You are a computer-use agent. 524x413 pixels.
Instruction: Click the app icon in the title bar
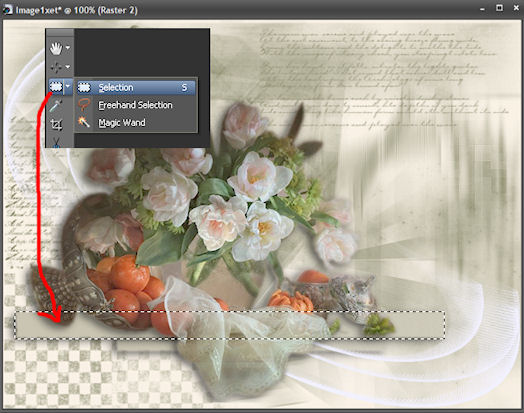(7, 10)
